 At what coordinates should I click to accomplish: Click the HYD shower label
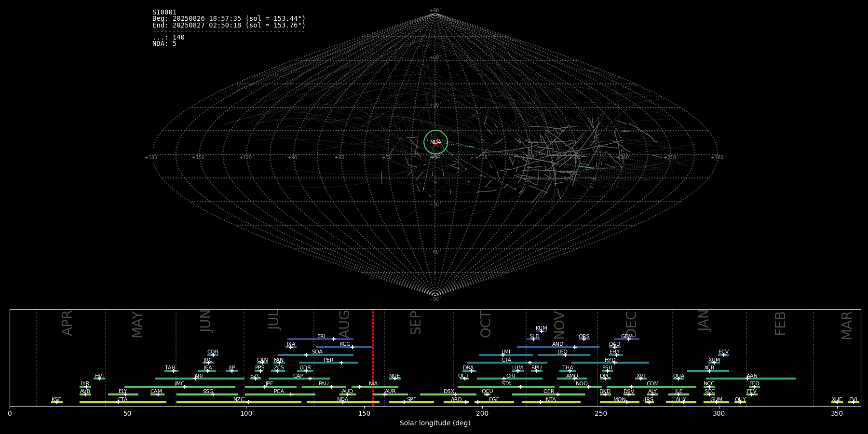(610, 360)
